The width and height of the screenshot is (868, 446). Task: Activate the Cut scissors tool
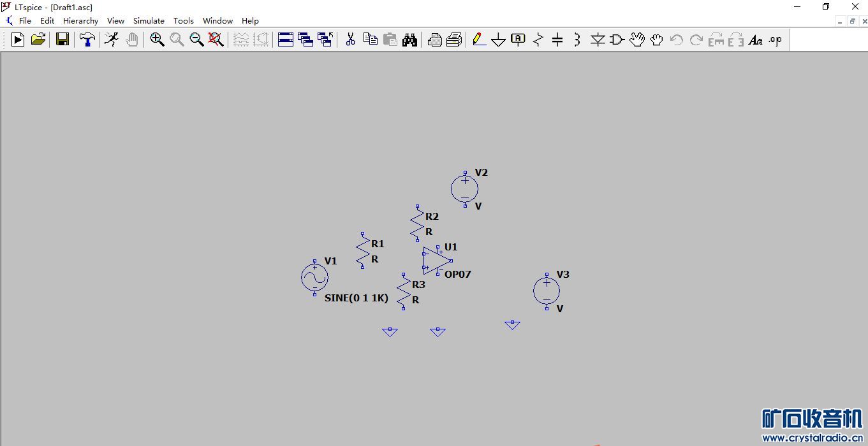click(350, 40)
